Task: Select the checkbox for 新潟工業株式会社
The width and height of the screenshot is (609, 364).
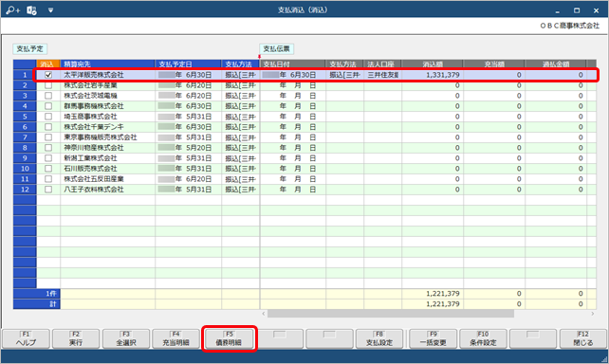Action: [x=48, y=158]
